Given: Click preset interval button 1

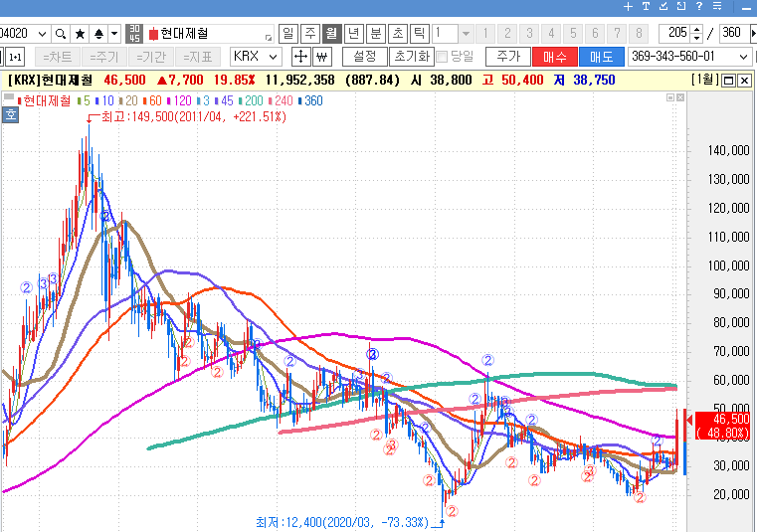Looking at the screenshot, I should coord(485,33).
